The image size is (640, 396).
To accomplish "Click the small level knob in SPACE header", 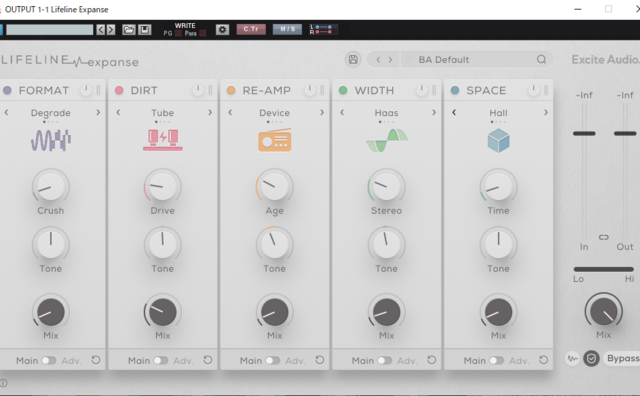I will [533, 90].
